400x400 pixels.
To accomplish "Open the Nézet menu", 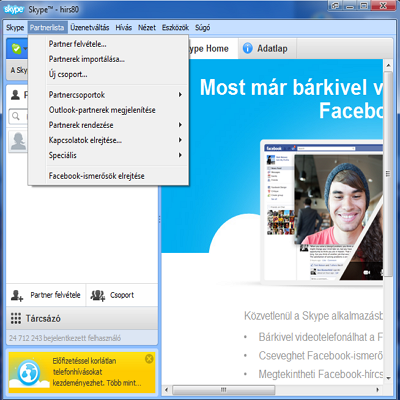I will 147,28.
